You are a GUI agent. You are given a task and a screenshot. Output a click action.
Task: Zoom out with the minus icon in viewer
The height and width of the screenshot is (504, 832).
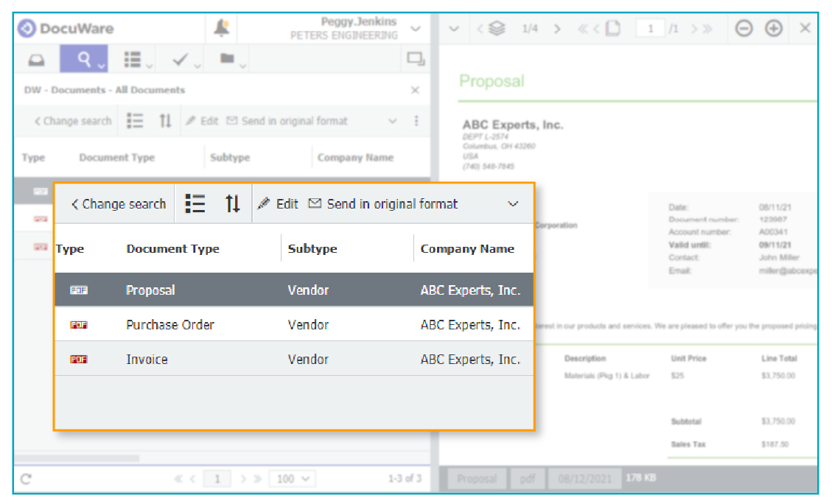point(744,28)
